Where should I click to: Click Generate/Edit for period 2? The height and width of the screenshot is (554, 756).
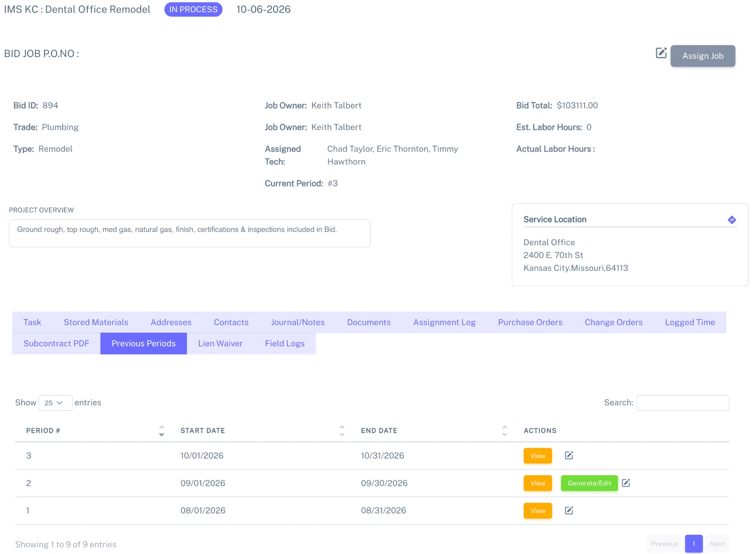click(x=589, y=483)
